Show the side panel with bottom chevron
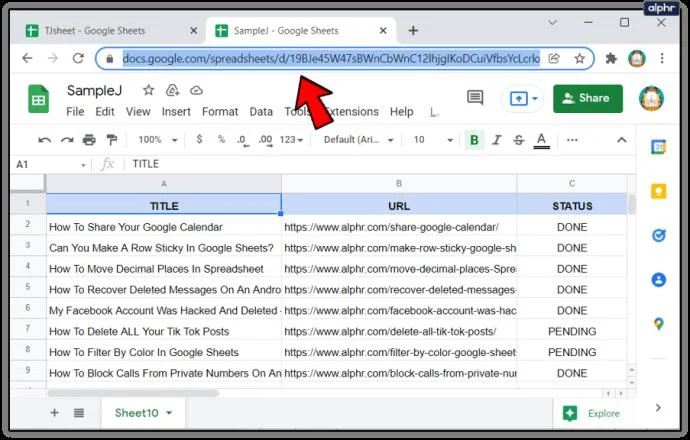Image resolution: width=690 pixels, height=440 pixels. [x=658, y=408]
